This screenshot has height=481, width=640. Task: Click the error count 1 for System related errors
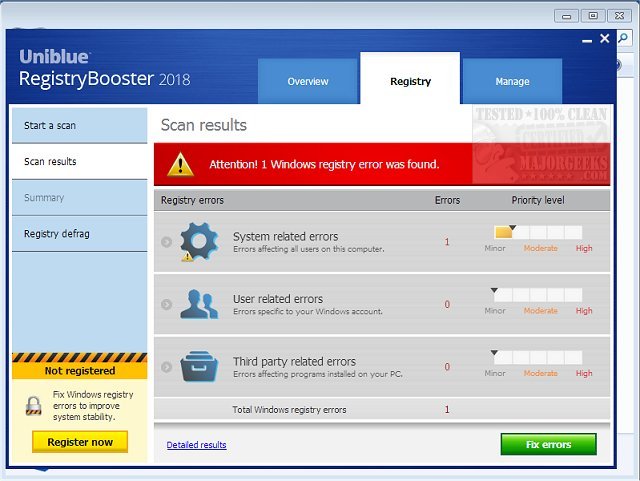pyautogui.click(x=447, y=242)
